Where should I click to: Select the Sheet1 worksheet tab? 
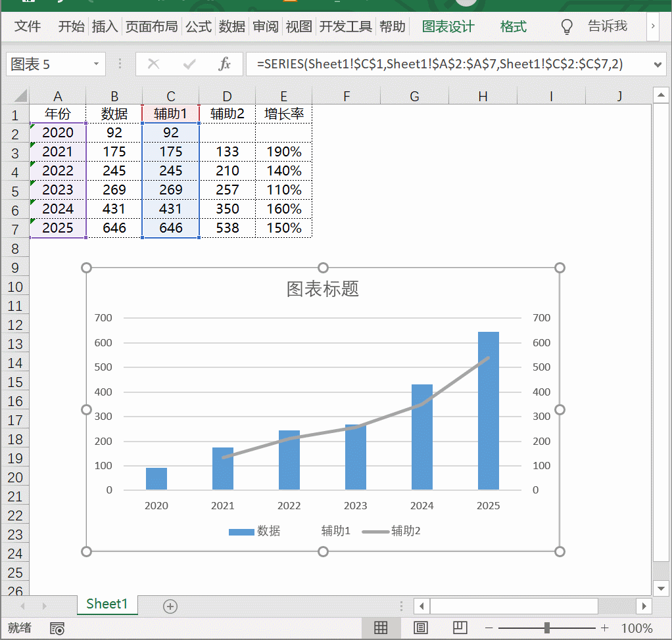pos(107,604)
